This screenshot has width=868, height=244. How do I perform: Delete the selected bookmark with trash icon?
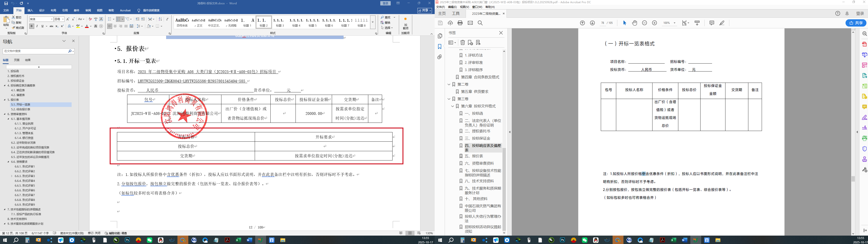[463, 42]
